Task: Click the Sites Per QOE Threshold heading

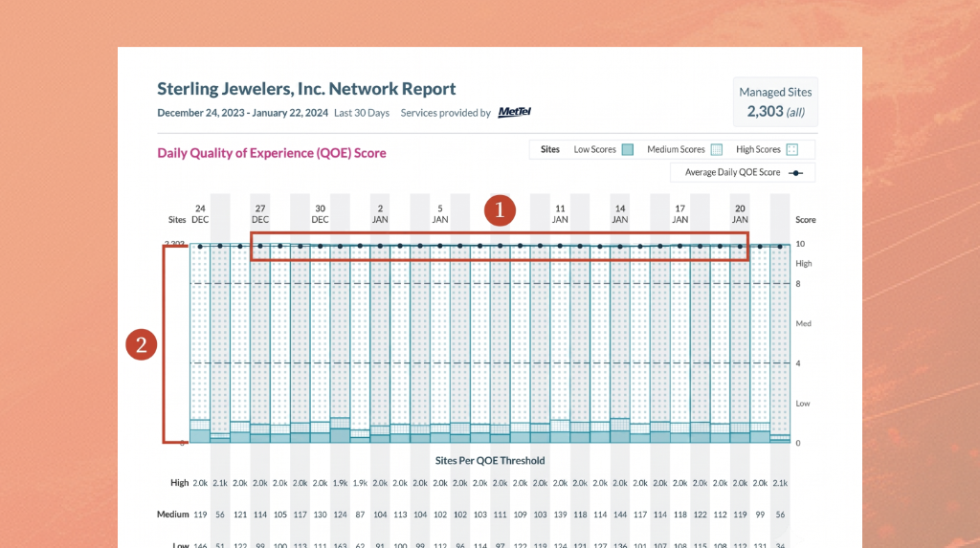Action: pos(490,461)
